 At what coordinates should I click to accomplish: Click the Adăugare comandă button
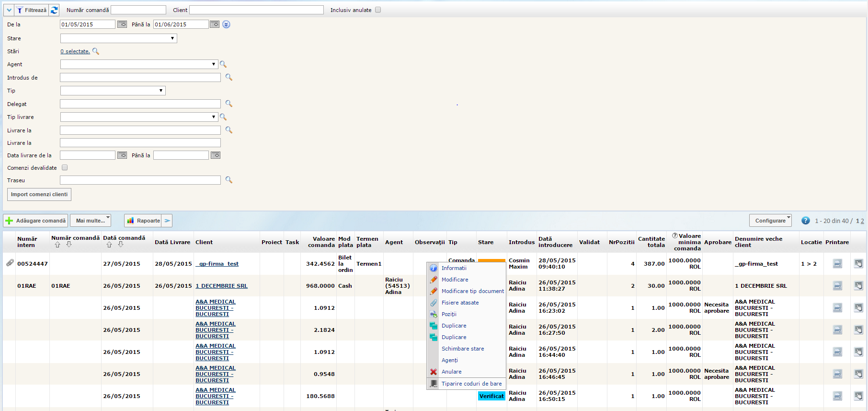click(x=36, y=221)
